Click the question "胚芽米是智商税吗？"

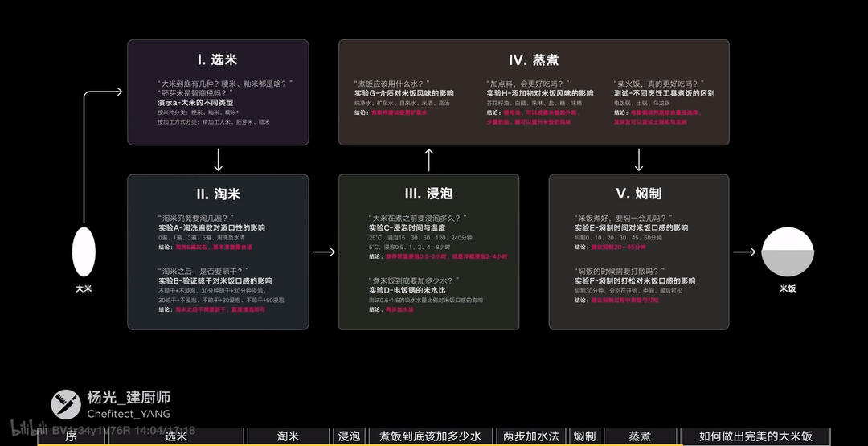pos(195,93)
